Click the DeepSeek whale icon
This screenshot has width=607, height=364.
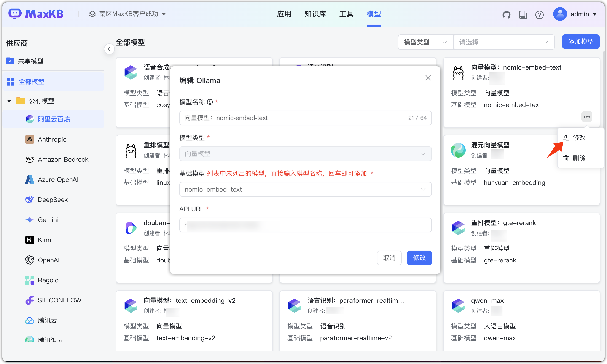(30, 200)
